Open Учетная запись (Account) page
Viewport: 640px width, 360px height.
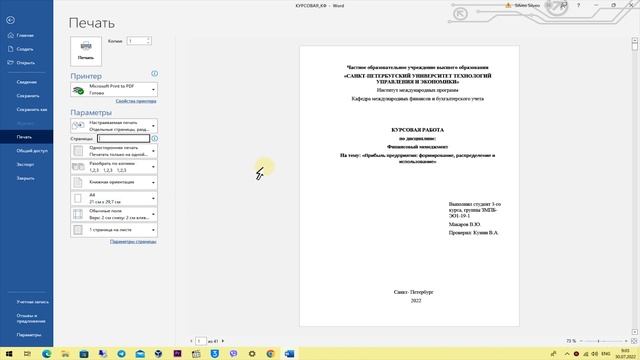26,302
